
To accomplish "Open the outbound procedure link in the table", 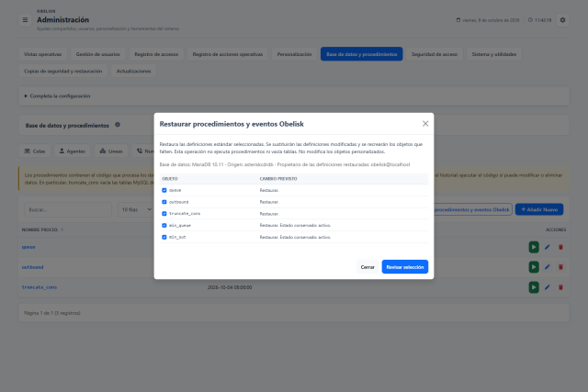I will click(33, 267).
